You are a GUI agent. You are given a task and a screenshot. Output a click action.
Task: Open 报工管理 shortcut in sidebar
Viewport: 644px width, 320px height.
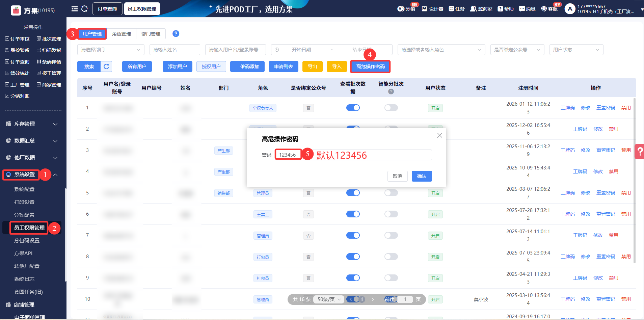[49, 73]
